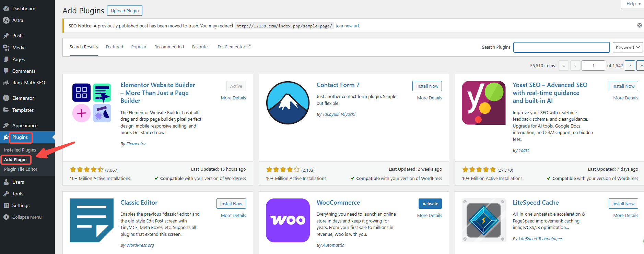The height and width of the screenshot is (254, 644).
Task: Click the Contact Form 7 mountain logo
Action: point(288,103)
